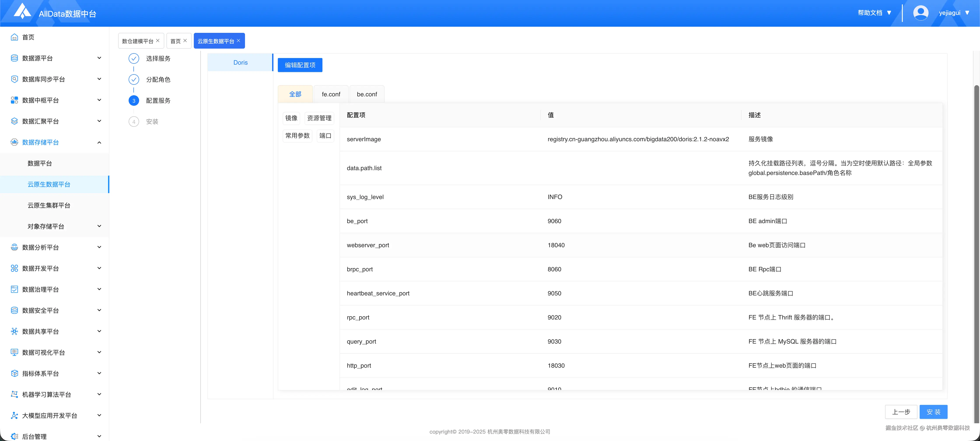Viewport: 980px width, 441px height.
Task: Switch to the fe.conf tab
Action: pyautogui.click(x=331, y=94)
